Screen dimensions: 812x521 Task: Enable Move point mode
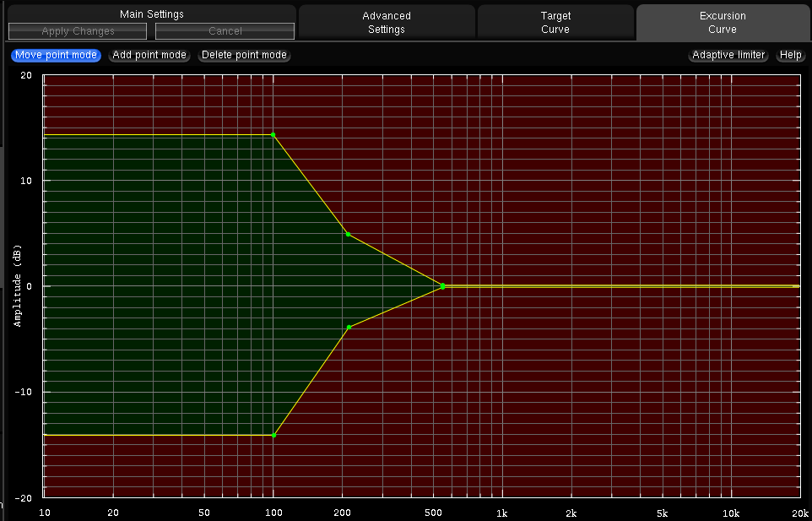point(56,55)
